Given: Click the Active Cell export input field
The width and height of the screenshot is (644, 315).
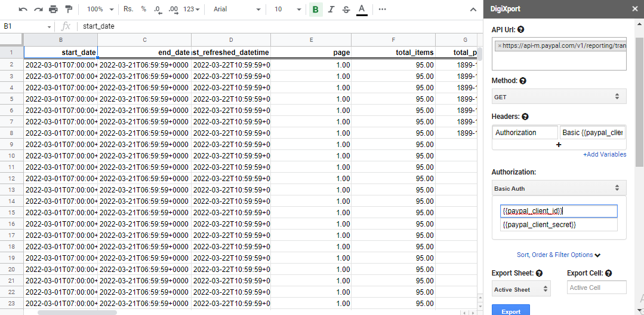Looking at the screenshot, I should tap(597, 288).
